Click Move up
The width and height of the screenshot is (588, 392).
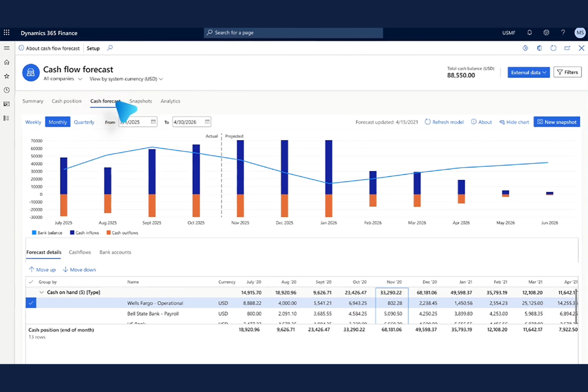tap(42, 270)
